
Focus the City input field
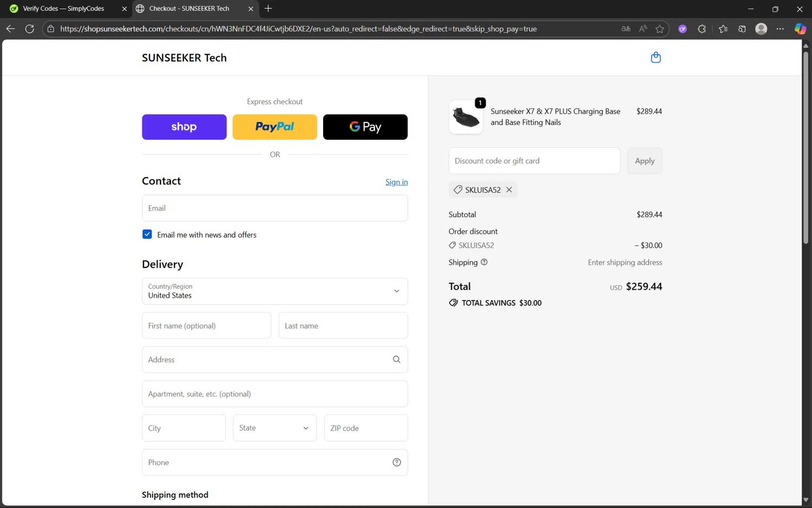pyautogui.click(x=184, y=428)
